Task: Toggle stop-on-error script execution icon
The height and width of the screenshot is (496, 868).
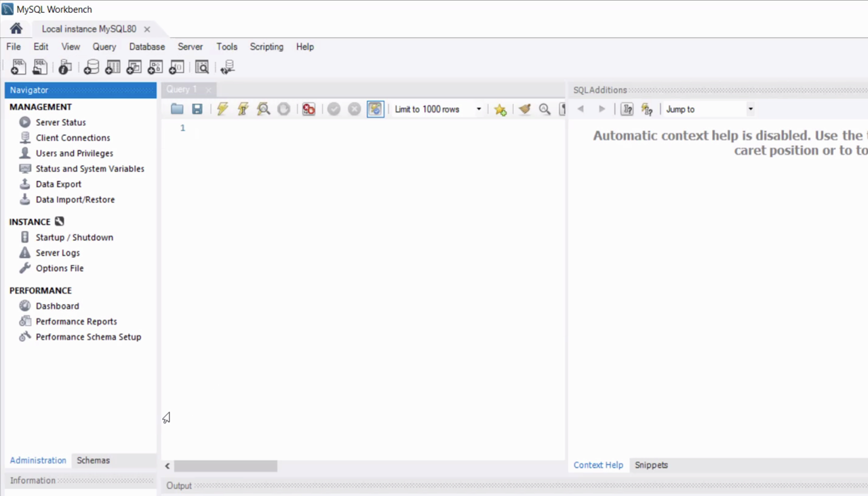Action: click(309, 109)
